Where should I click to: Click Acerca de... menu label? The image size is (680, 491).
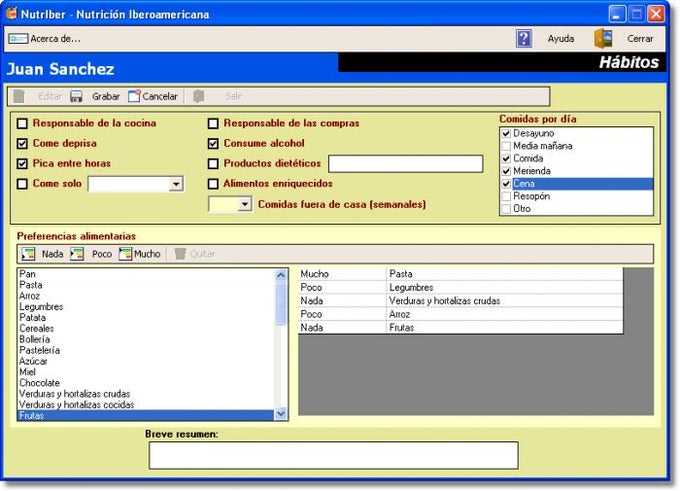coord(55,39)
